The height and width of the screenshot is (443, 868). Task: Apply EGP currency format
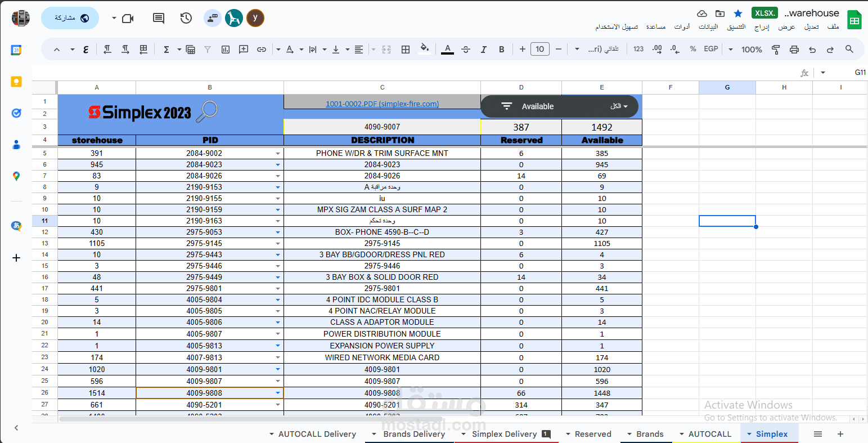coord(711,49)
